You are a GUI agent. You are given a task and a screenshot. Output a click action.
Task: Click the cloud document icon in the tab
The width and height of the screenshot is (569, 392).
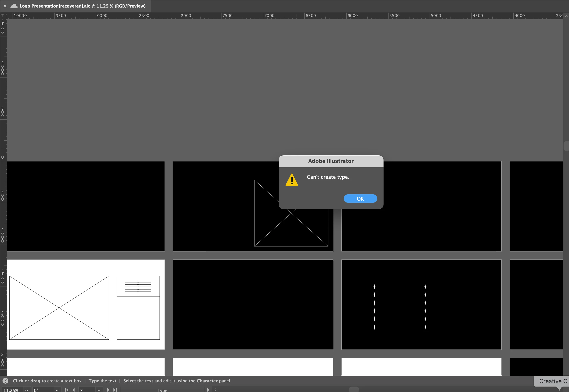click(14, 6)
